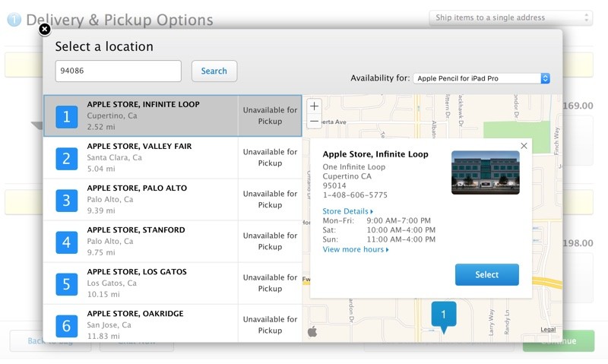Click View more hours link
Screen dimensions: 608x364
pyautogui.click(x=356, y=249)
